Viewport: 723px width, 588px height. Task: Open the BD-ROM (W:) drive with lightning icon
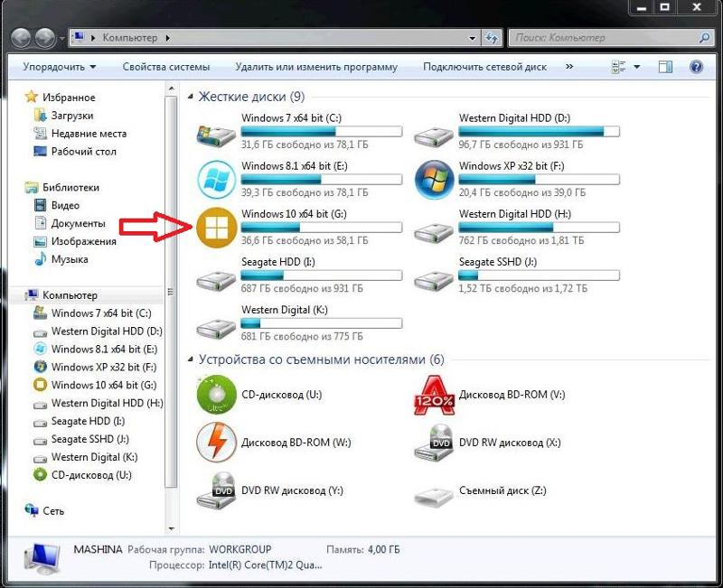[x=216, y=443]
